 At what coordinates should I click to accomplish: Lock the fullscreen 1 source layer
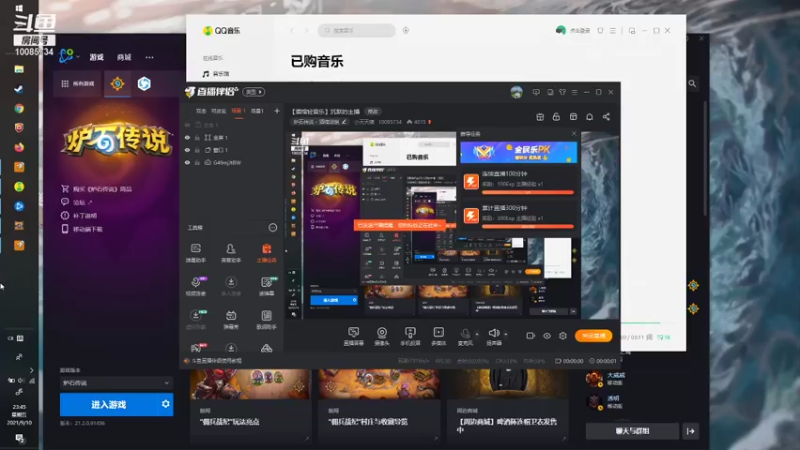point(197,138)
